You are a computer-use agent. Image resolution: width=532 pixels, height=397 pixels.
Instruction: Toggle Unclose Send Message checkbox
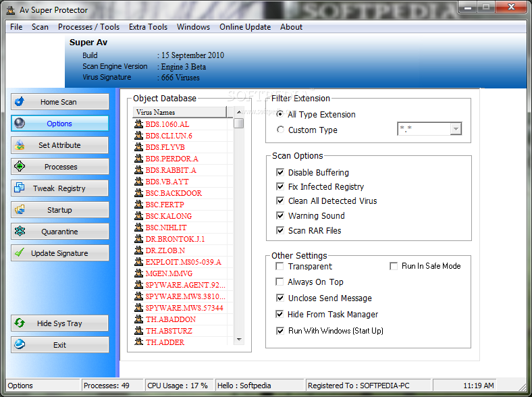(280, 298)
